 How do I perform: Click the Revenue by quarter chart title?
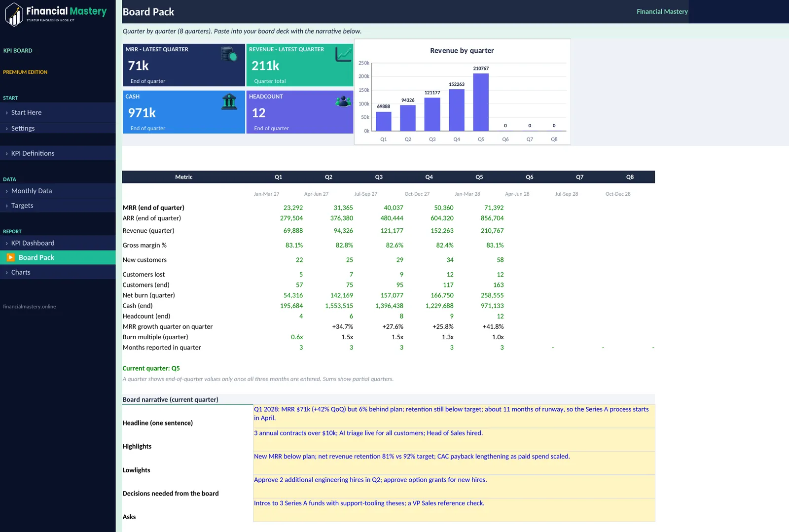pos(462,50)
